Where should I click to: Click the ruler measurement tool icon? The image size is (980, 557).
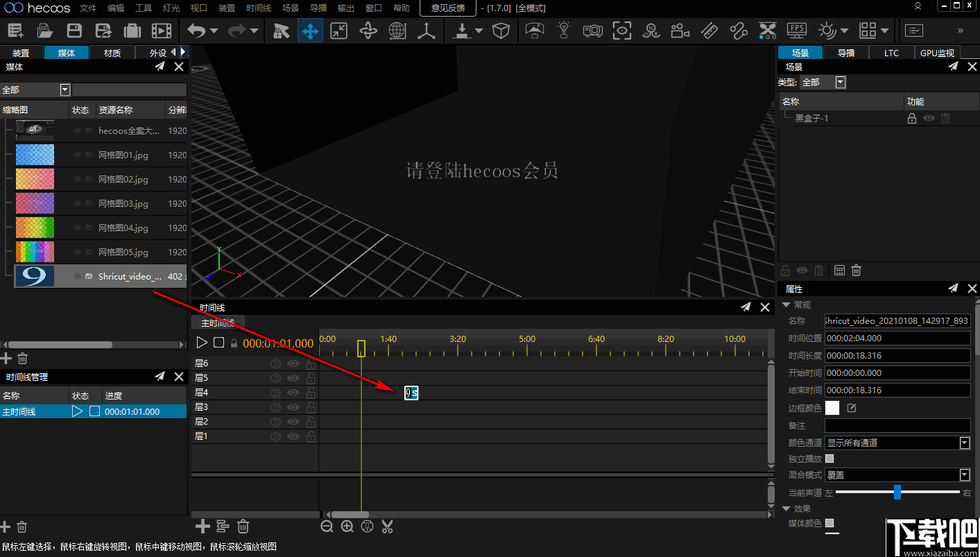click(709, 31)
